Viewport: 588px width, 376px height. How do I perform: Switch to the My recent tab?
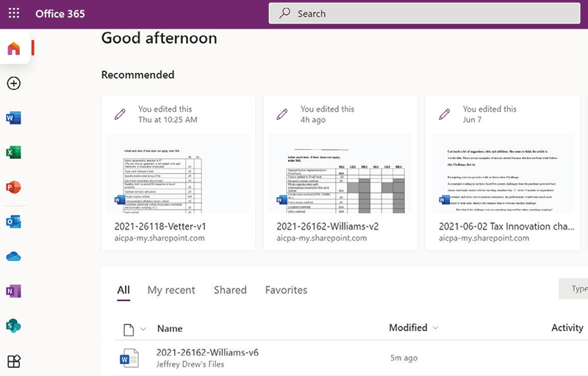[x=171, y=290]
